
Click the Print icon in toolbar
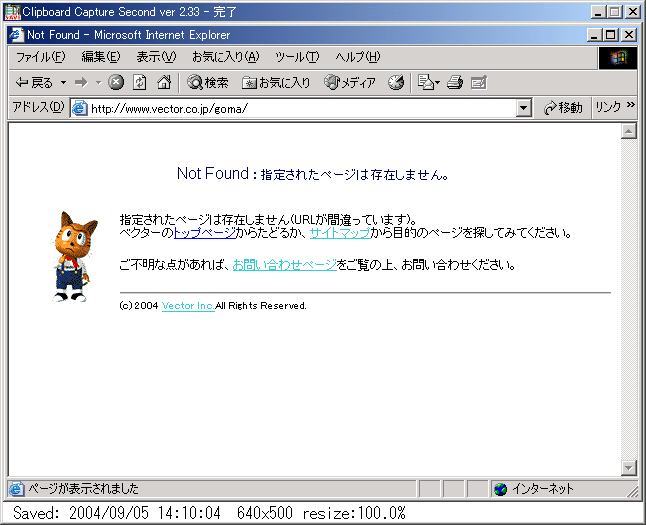point(455,83)
